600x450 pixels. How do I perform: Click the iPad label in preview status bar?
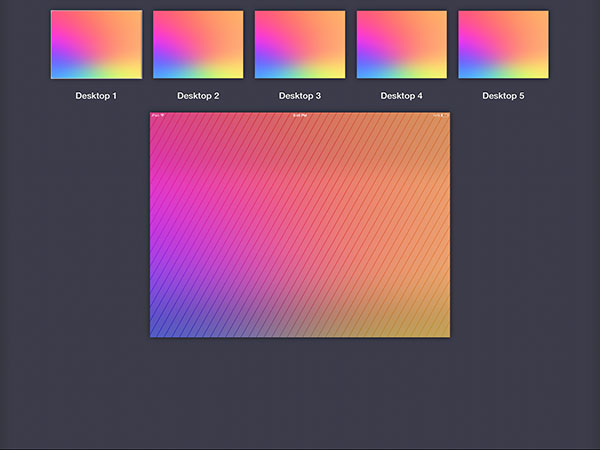click(155, 116)
